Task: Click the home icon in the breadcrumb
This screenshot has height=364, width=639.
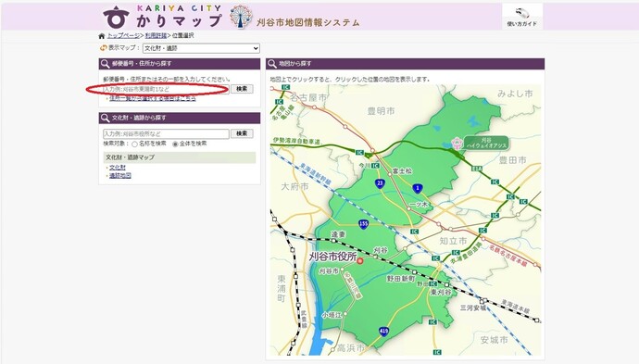Action: [x=102, y=36]
